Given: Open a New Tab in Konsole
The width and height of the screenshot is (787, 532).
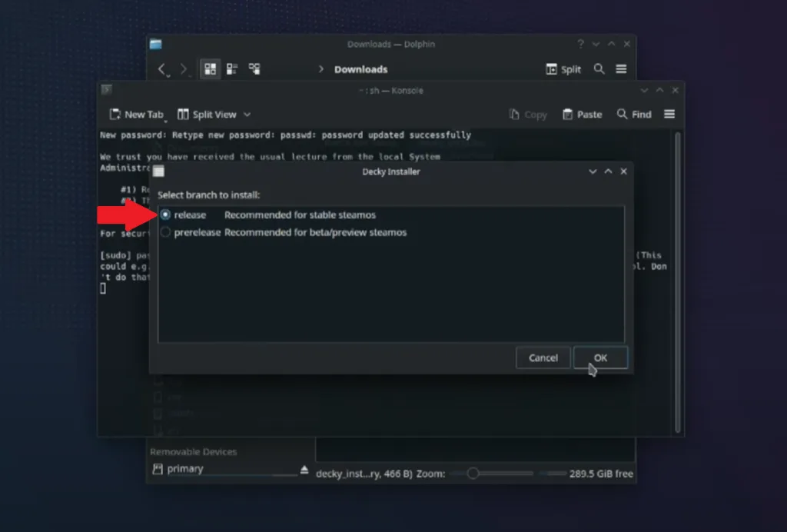Looking at the screenshot, I should coord(137,115).
